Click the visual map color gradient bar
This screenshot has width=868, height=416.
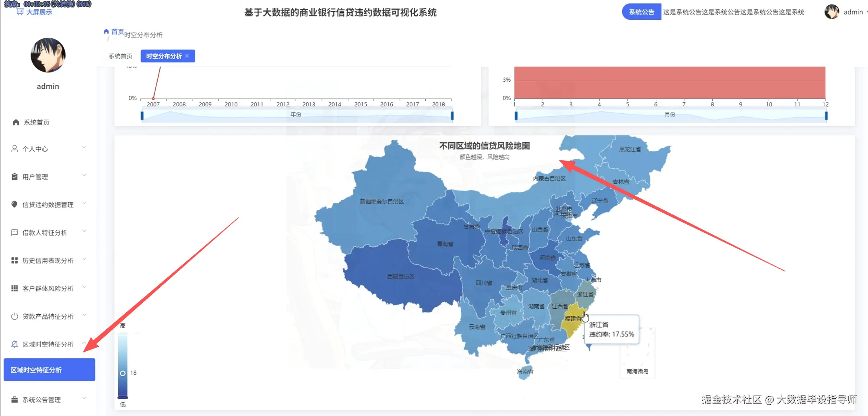[x=123, y=365]
